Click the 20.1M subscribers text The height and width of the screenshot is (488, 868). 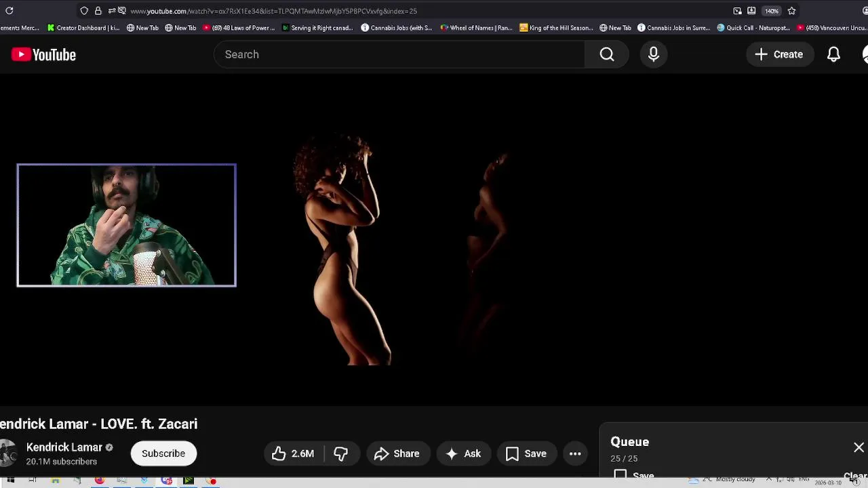tap(62, 462)
